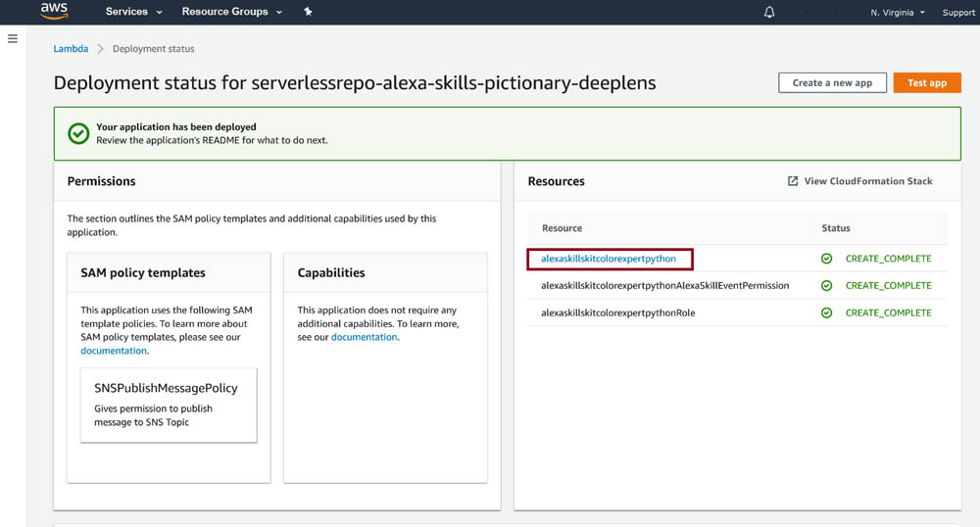Go to Lambda breadcrumb link
This screenshot has width=980, height=527.
coord(71,49)
